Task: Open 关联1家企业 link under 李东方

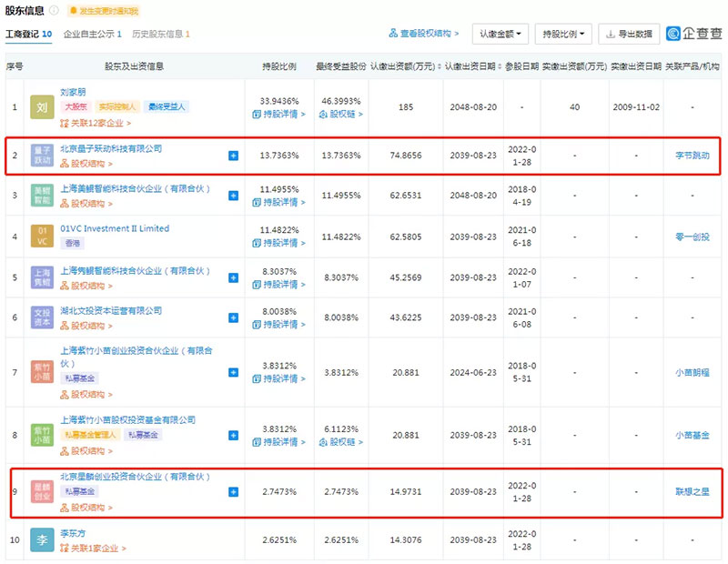Action: [93, 549]
